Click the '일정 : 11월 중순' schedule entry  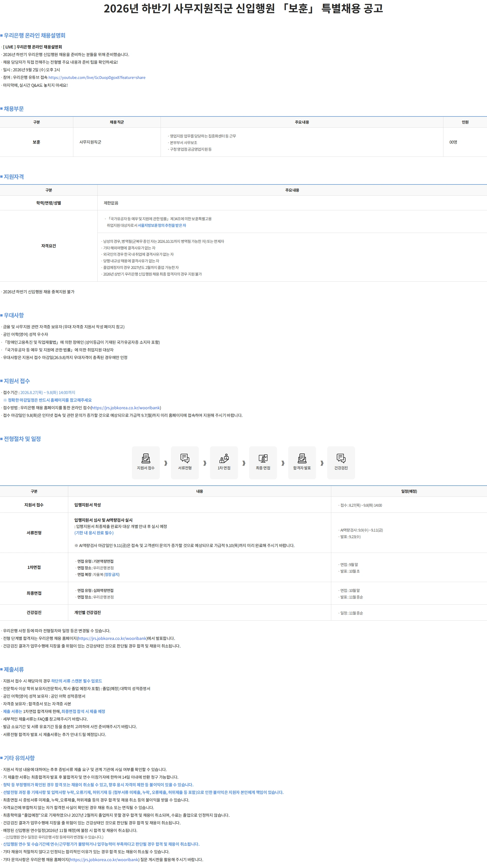click(x=352, y=613)
